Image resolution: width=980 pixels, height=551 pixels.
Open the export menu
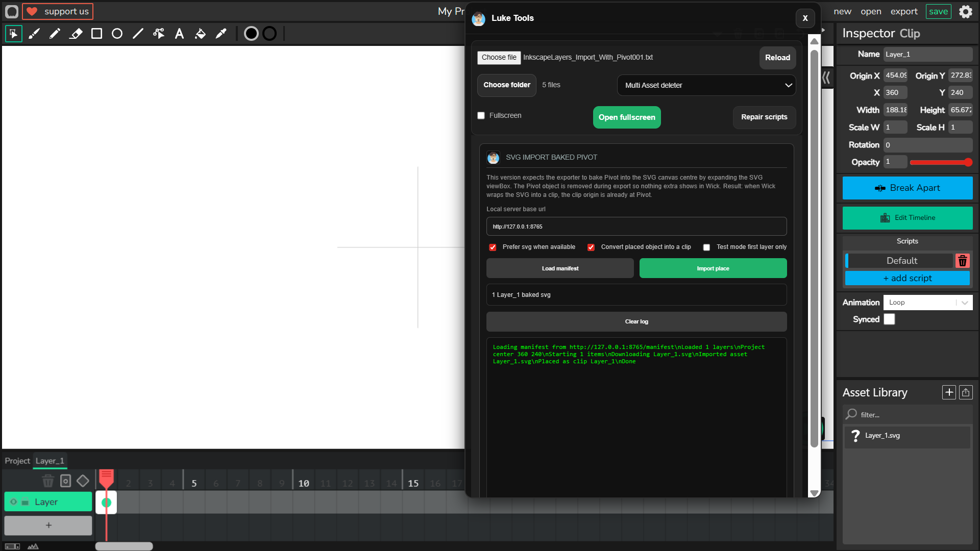pos(903,11)
